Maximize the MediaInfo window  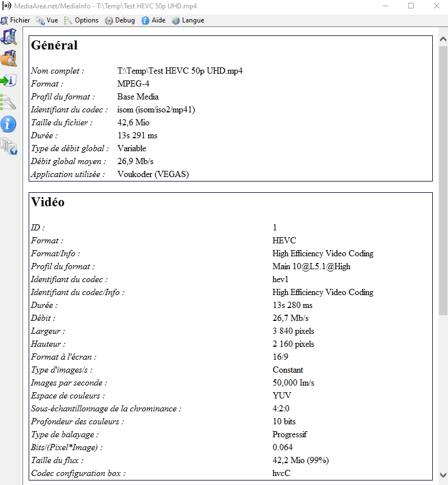[411, 6]
